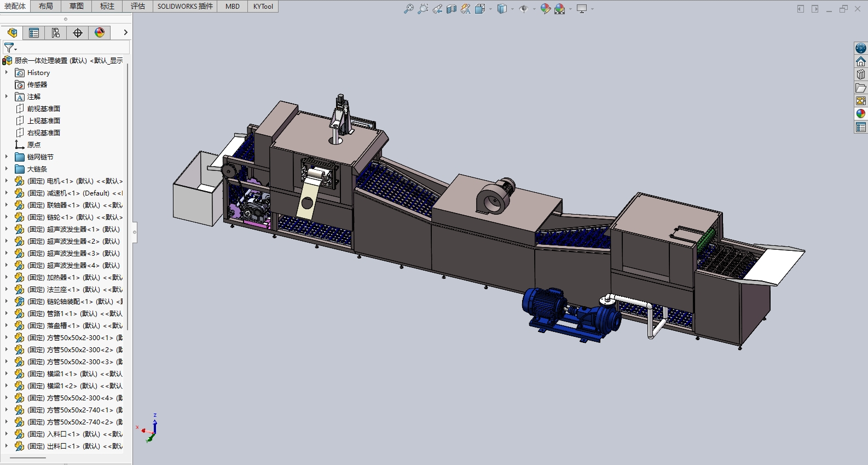Select the 前视基准面 plane
This screenshot has width=868, height=465.
pyautogui.click(x=44, y=109)
